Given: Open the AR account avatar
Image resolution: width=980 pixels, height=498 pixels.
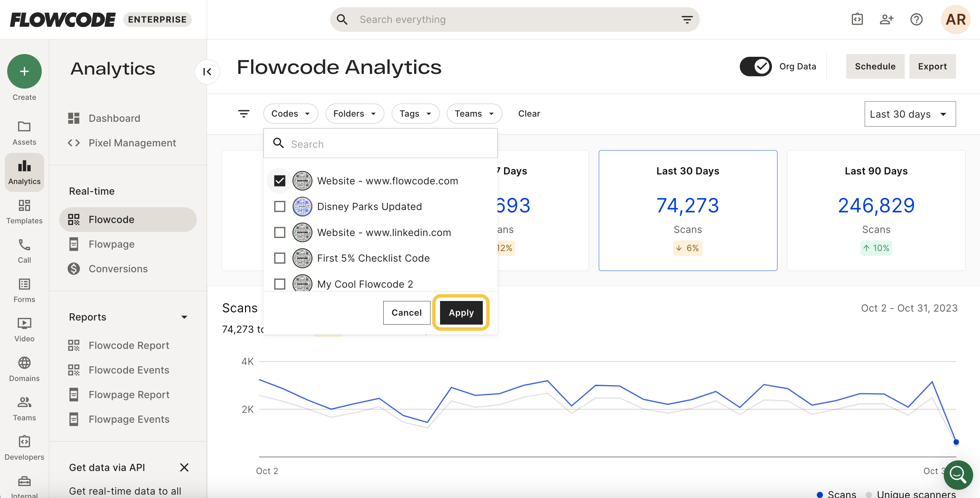Looking at the screenshot, I should (x=955, y=19).
